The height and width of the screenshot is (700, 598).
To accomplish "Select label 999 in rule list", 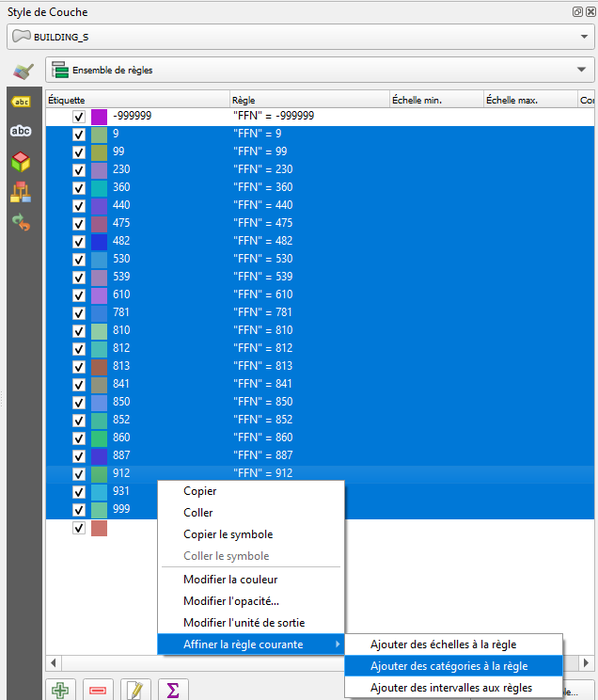I will (x=121, y=508).
